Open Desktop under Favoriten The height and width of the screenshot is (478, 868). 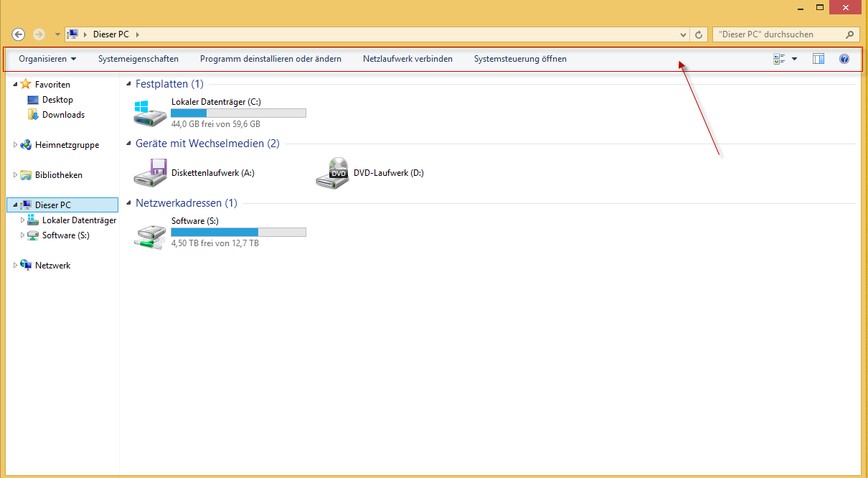pos(57,100)
